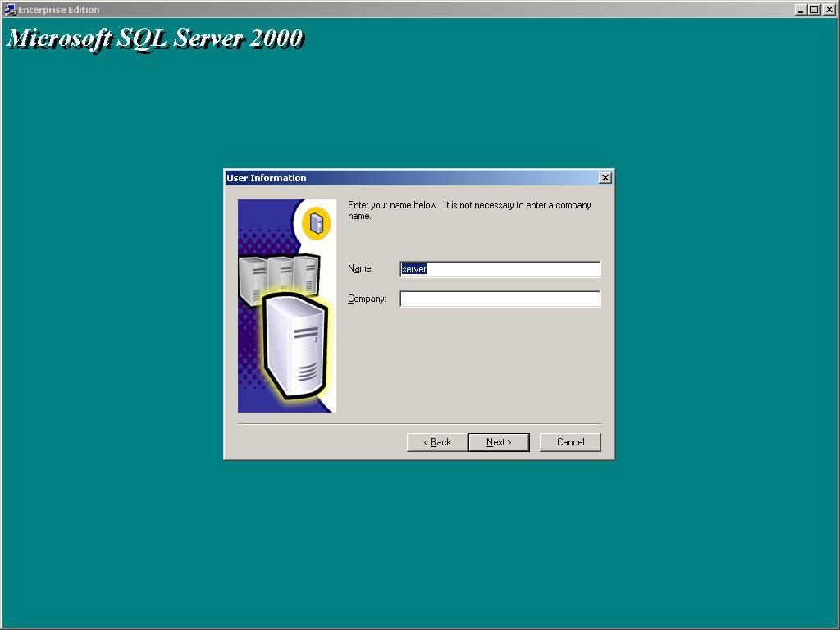Image resolution: width=840 pixels, height=630 pixels.
Task: Minimize the Enterprise Edition window
Action: click(x=801, y=10)
